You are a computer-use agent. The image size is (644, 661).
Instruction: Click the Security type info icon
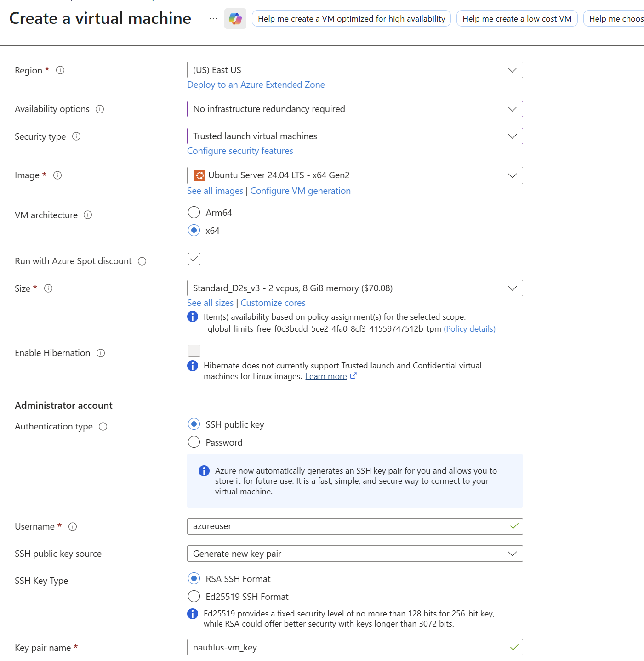coord(76,136)
